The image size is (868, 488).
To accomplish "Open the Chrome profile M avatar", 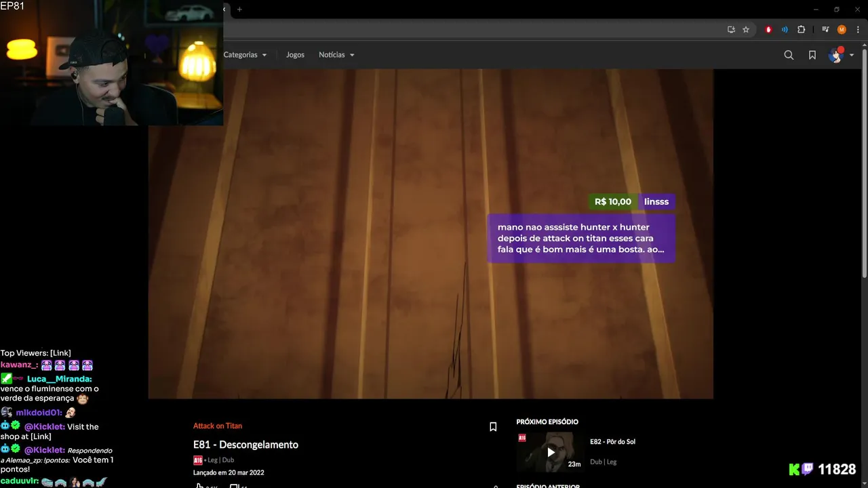I will (842, 30).
